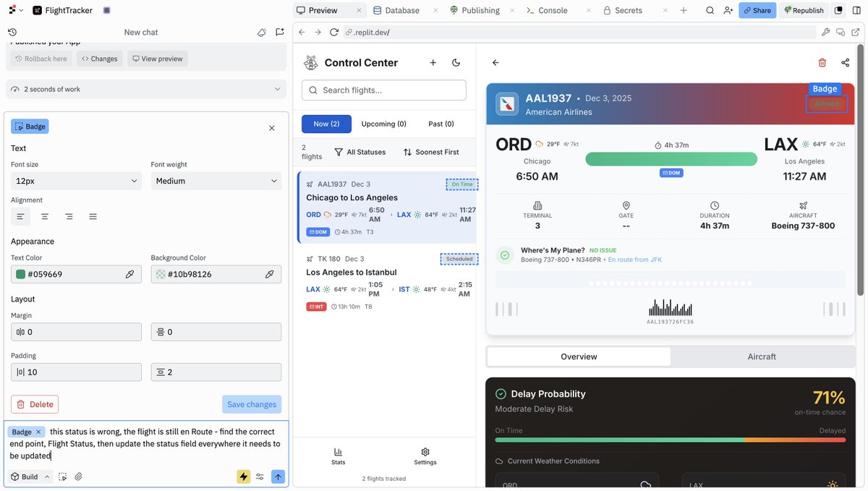This screenshot has width=868, height=491.
Task: Open the element selector tool in chat box
Action: (x=63, y=477)
